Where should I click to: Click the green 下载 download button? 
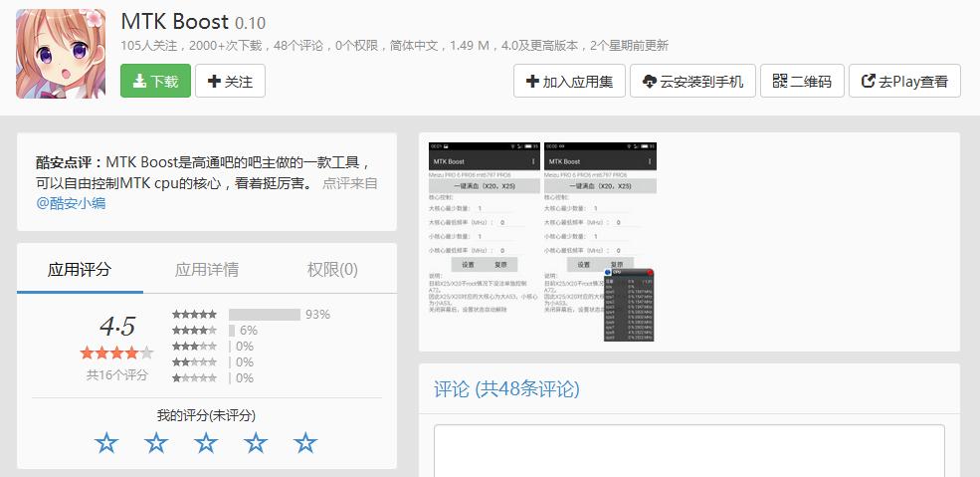(155, 82)
